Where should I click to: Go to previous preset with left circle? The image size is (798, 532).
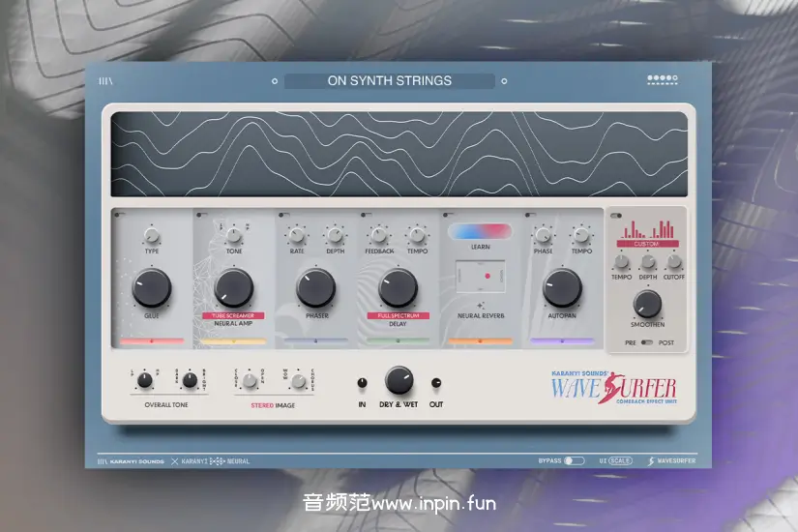pos(275,81)
